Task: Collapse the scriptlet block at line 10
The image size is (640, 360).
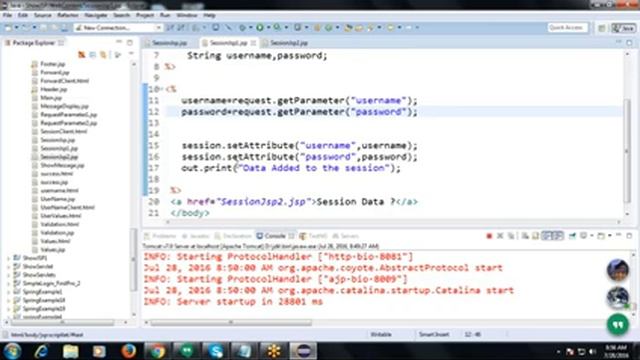Action: [x=162, y=89]
